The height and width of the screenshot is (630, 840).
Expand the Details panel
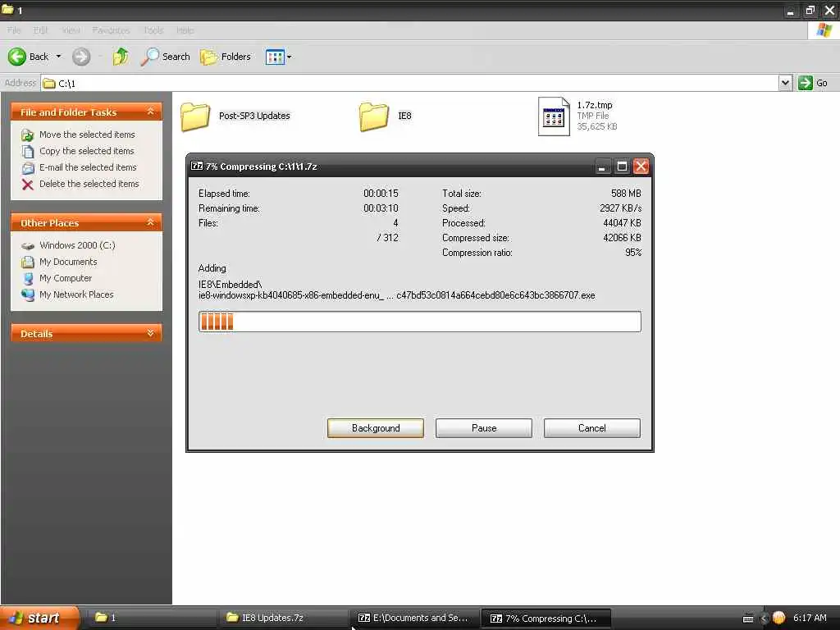[x=151, y=333]
